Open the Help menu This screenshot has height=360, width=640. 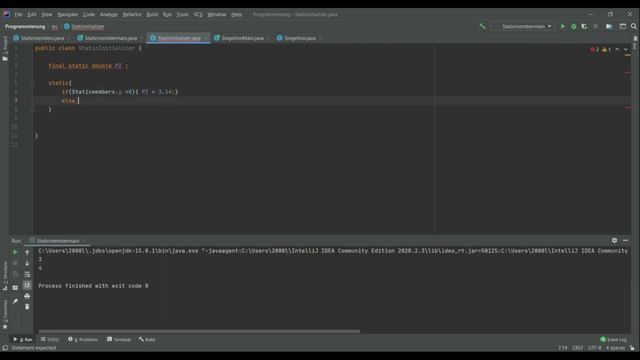click(236, 14)
